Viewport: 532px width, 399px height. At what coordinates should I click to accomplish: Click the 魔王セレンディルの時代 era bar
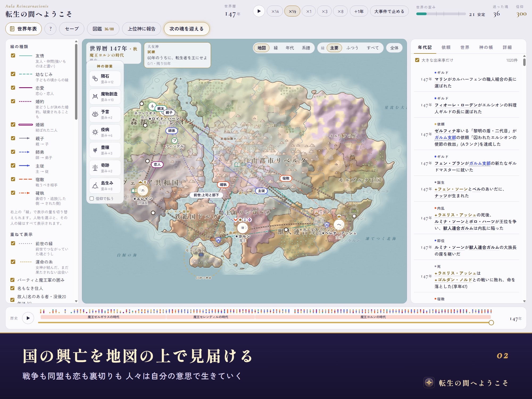210,317
